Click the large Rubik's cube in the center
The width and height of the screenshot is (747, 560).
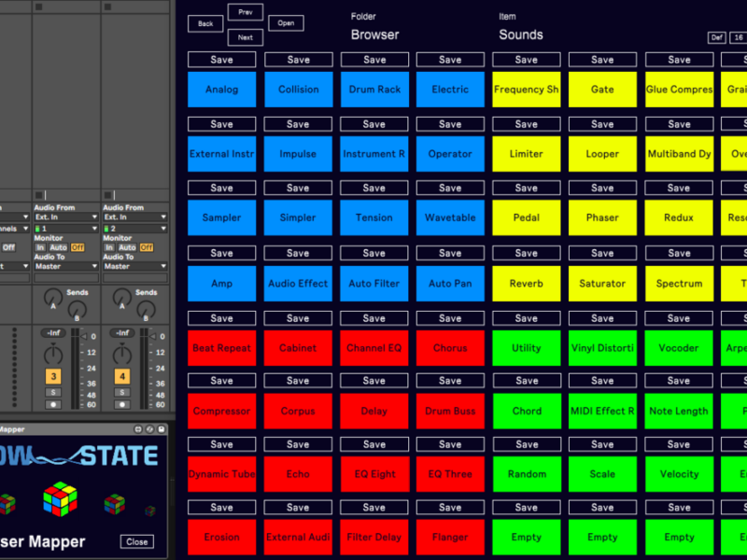click(60, 499)
